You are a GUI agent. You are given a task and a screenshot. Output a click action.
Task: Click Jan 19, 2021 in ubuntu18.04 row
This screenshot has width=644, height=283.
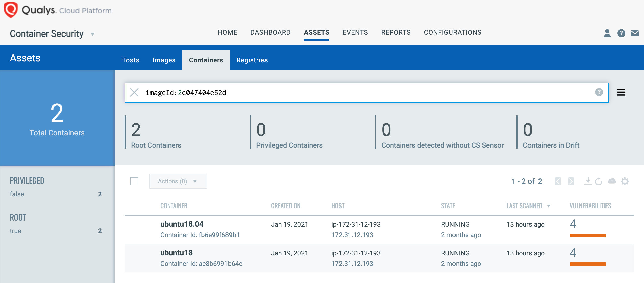point(289,224)
